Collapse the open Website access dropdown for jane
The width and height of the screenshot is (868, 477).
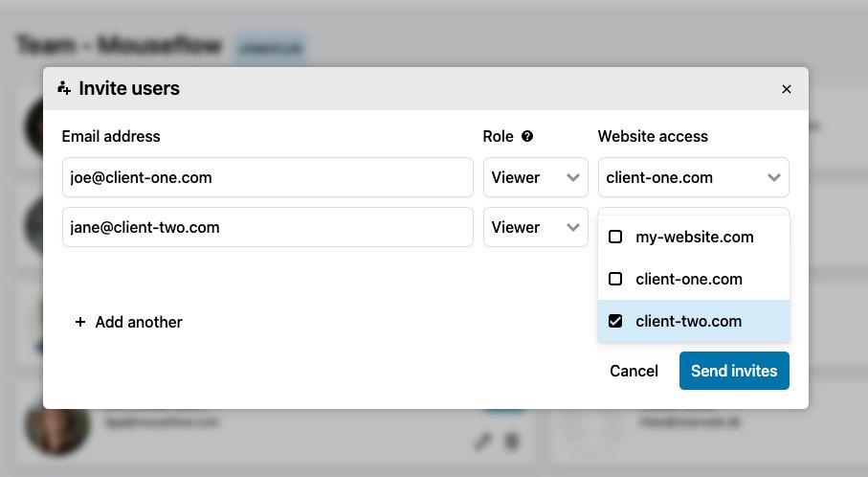tap(693, 212)
